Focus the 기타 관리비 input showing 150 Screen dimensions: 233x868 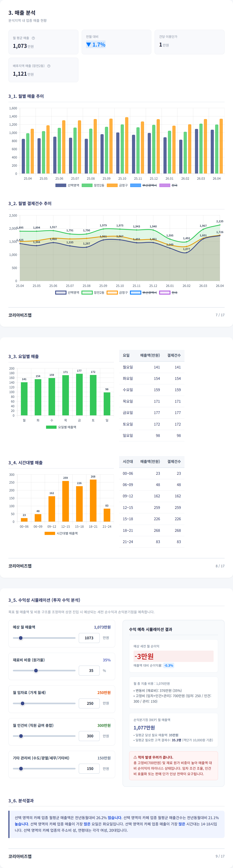[89, 769]
